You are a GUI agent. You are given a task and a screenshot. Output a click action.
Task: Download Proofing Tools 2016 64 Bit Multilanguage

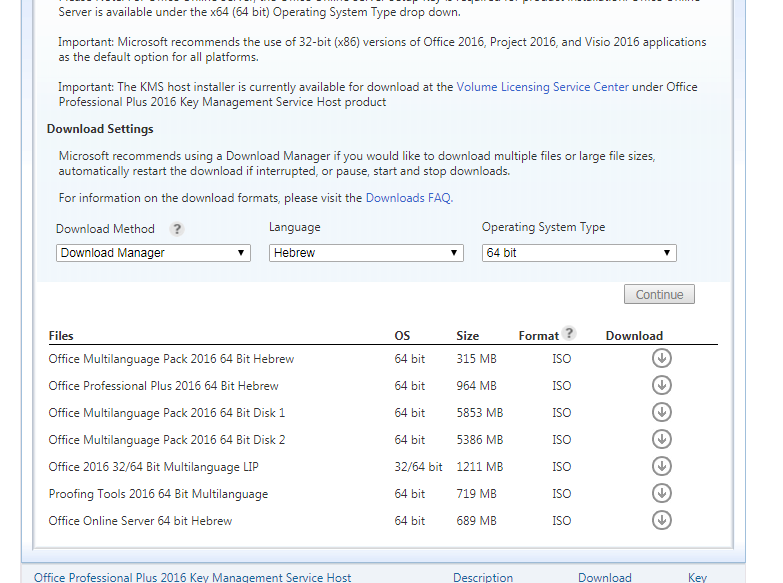[661, 493]
